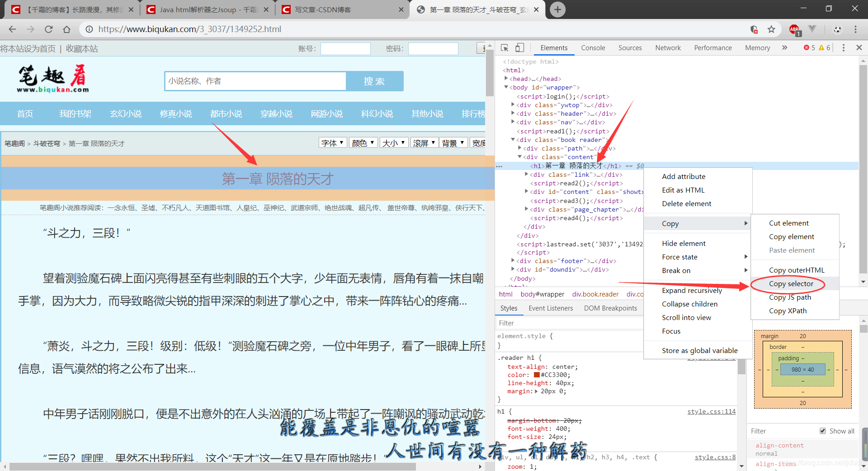
Task: Open the 颜色 color dropdown
Action: tap(363, 143)
